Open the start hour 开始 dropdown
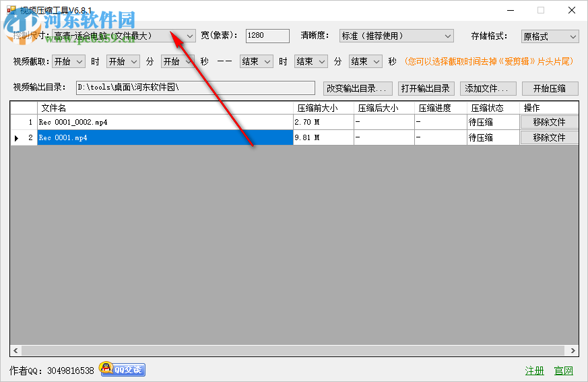The height and width of the screenshot is (382, 588). coord(69,61)
